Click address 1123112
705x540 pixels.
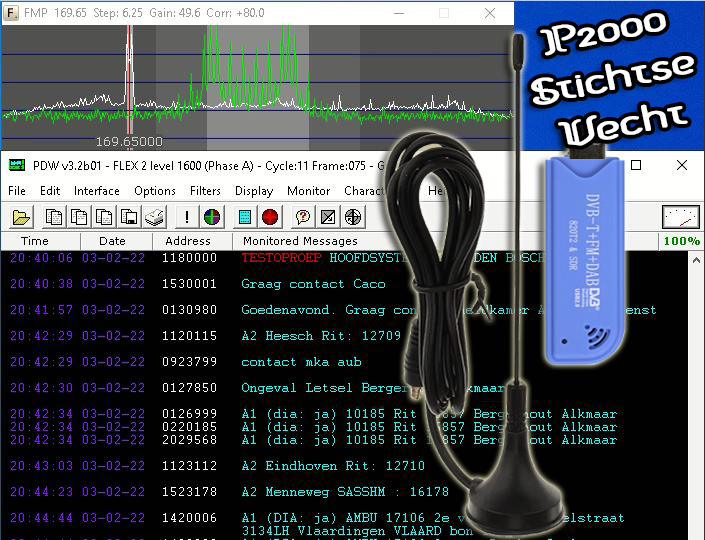click(x=189, y=466)
